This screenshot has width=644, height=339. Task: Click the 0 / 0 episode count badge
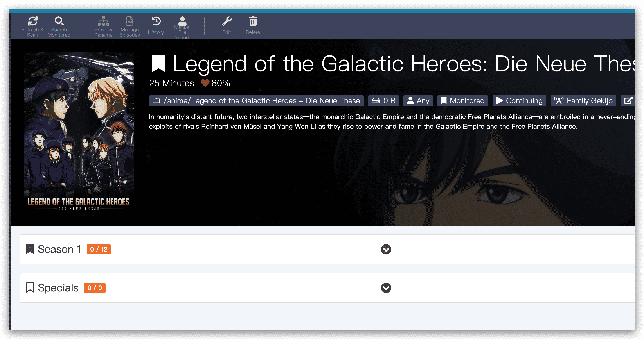pyautogui.click(x=95, y=288)
